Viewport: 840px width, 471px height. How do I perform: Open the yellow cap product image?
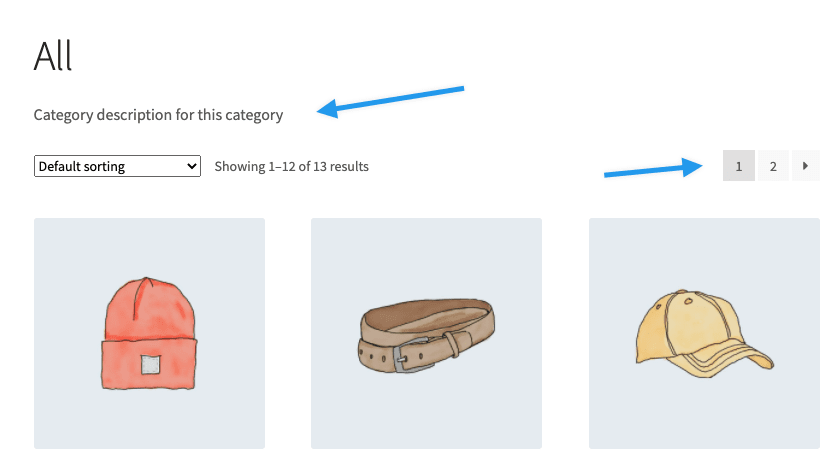pyautogui.click(x=704, y=333)
